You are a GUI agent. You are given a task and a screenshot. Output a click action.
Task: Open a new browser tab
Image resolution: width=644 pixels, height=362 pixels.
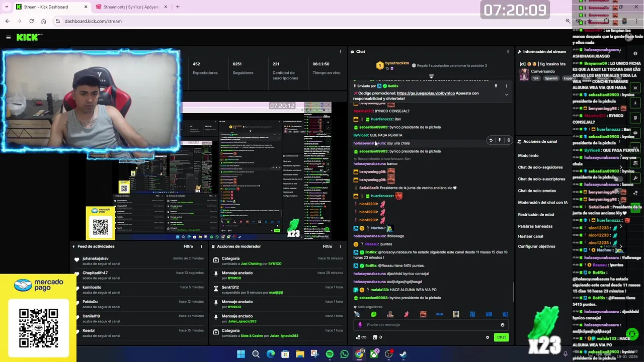(x=178, y=7)
